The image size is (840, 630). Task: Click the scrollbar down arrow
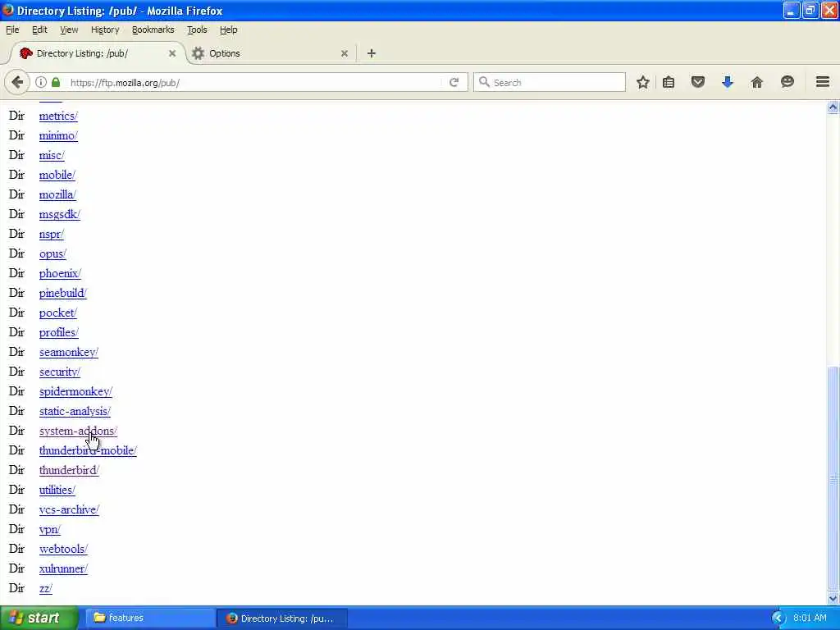pyautogui.click(x=833, y=598)
